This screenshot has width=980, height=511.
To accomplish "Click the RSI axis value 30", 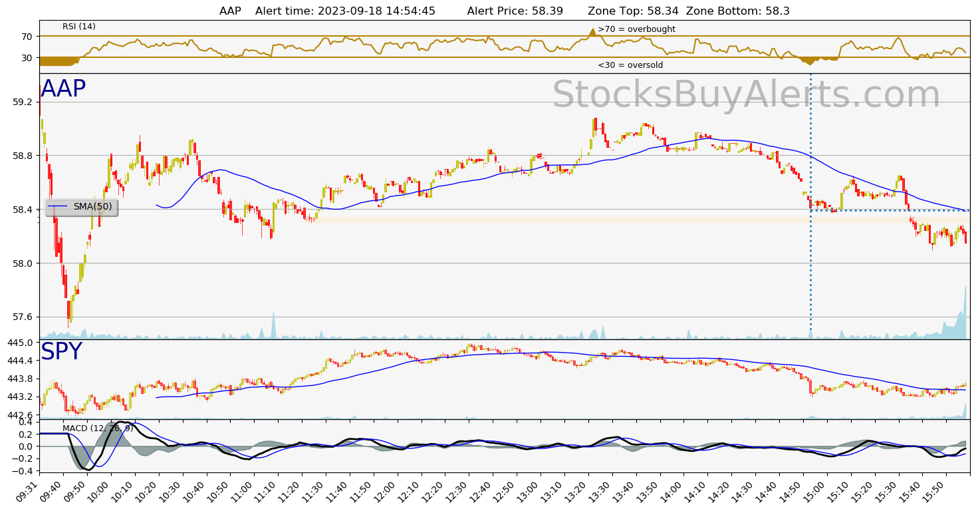I will tap(27, 58).
